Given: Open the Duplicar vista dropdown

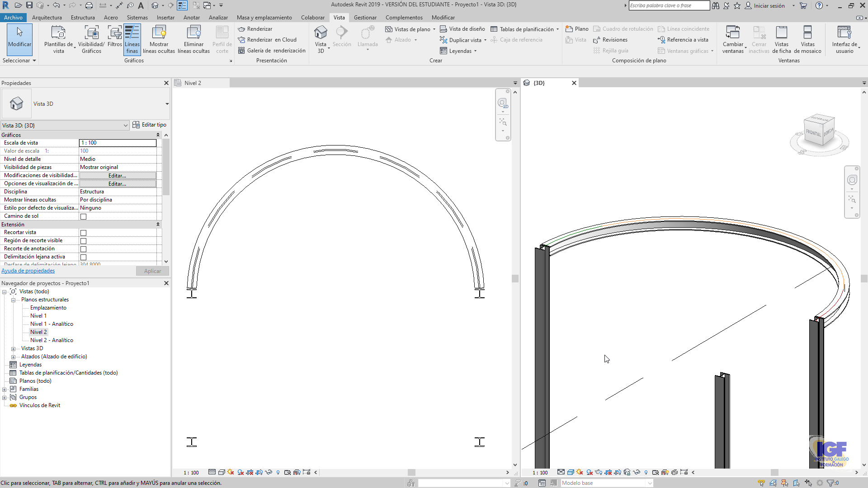Looking at the screenshot, I should 486,40.
